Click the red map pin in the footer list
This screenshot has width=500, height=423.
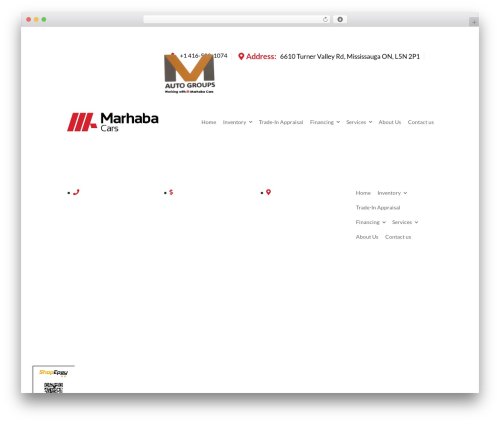coord(268,192)
